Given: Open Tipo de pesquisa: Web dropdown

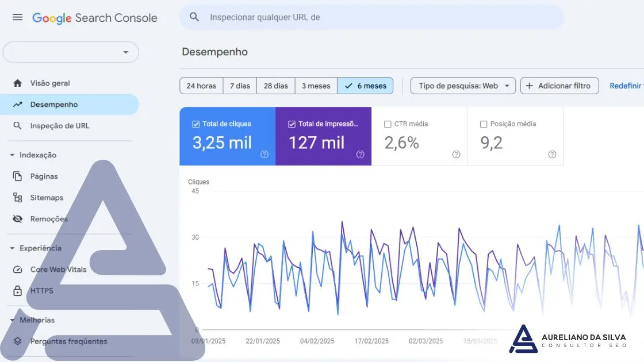Looking at the screenshot, I should (x=463, y=86).
